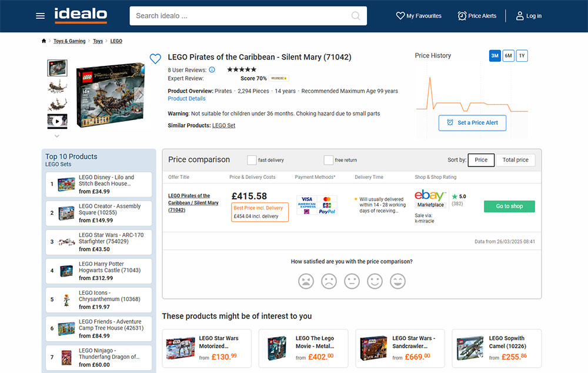Image resolution: width=588 pixels, height=373 pixels.
Task: Click the expert review source badge
Action: (x=279, y=78)
